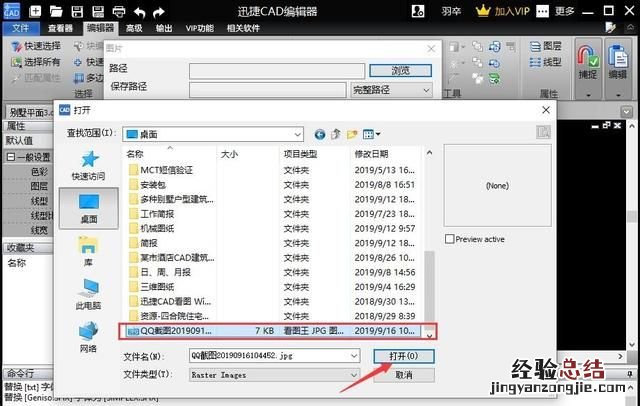Screen dimensions: 640x406
Task: Close the 图片 dialog
Action: [431, 49]
